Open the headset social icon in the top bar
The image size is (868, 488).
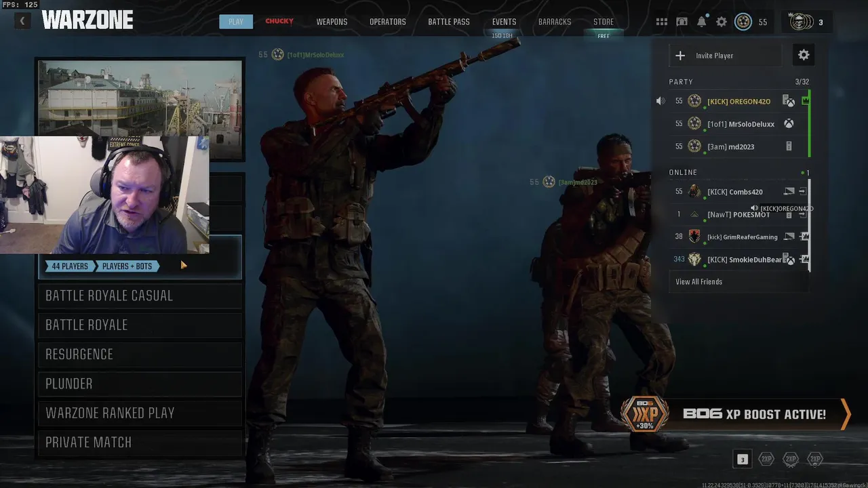pos(682,22)
